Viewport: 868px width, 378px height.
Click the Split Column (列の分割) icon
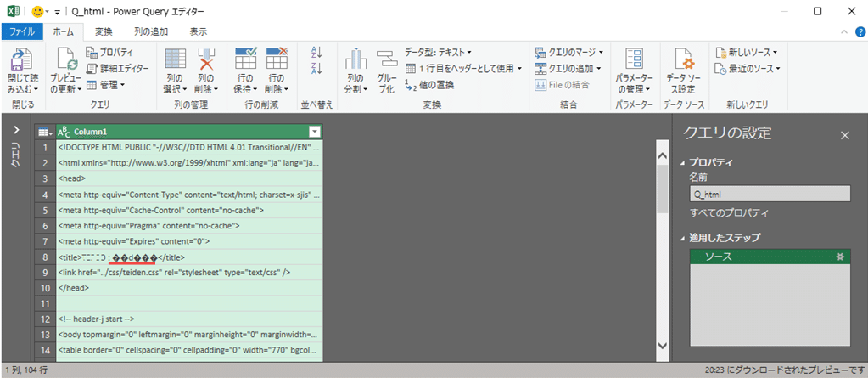(356, 60)
